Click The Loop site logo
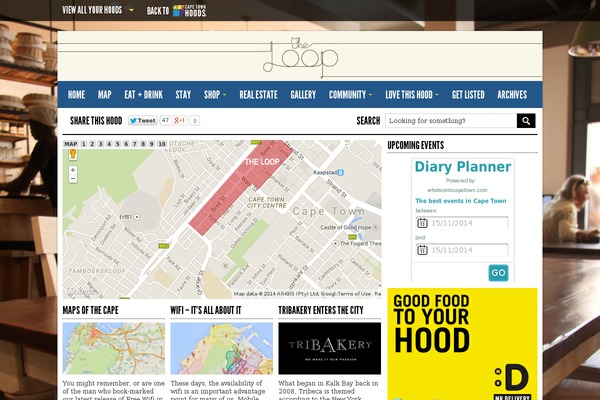 pyautogui.click(x=300, y=56)
